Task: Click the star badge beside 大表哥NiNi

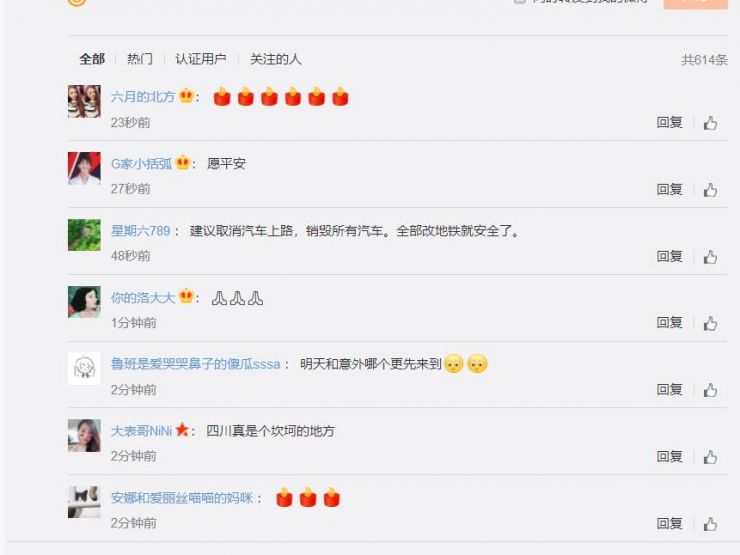Action: coord(182,430)
